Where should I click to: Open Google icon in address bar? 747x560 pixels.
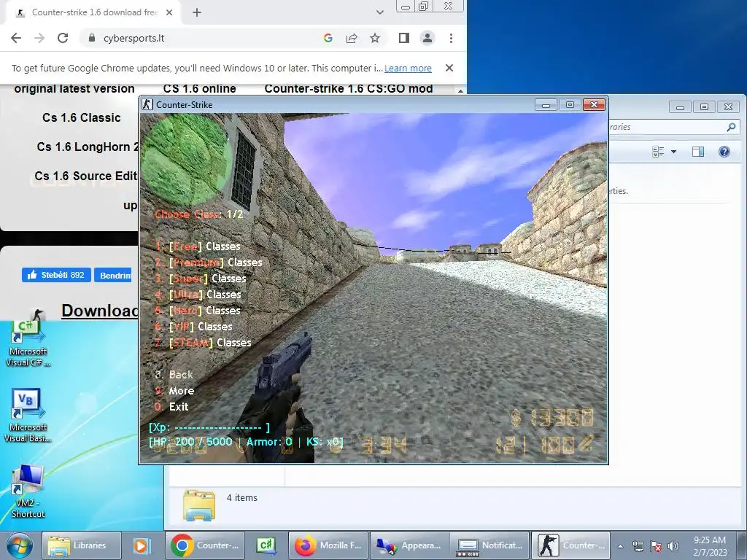328,38
